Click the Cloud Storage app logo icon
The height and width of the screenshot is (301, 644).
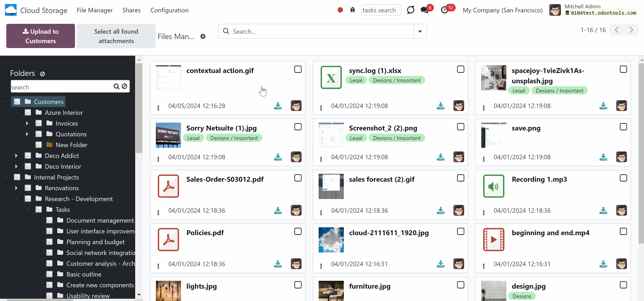tap(11, 10)
